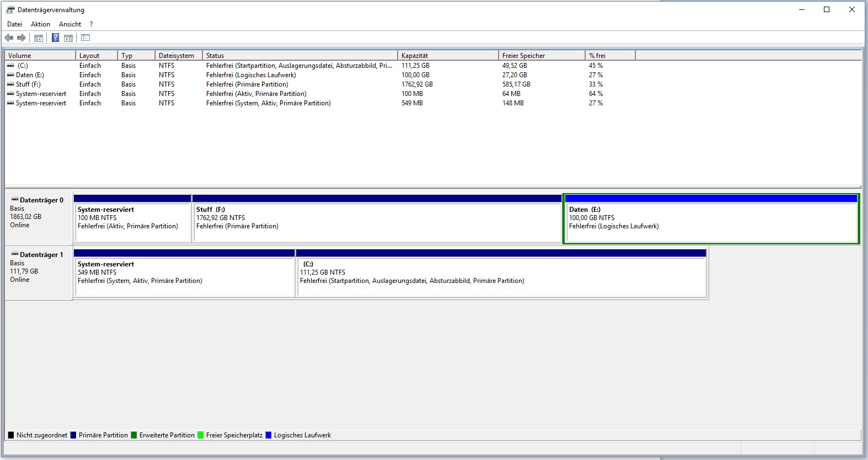The image size is (868, 460).
Task: Sort by the Layout column header
Action: pos(97,56)
